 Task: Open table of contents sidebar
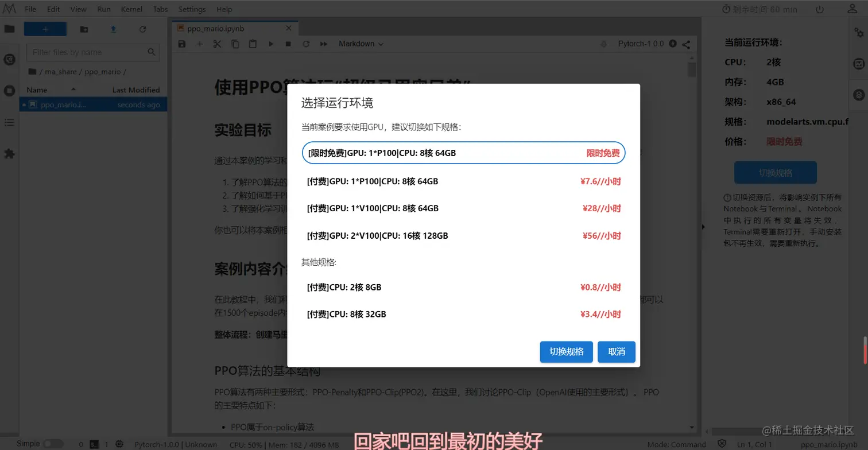[9, 122]
